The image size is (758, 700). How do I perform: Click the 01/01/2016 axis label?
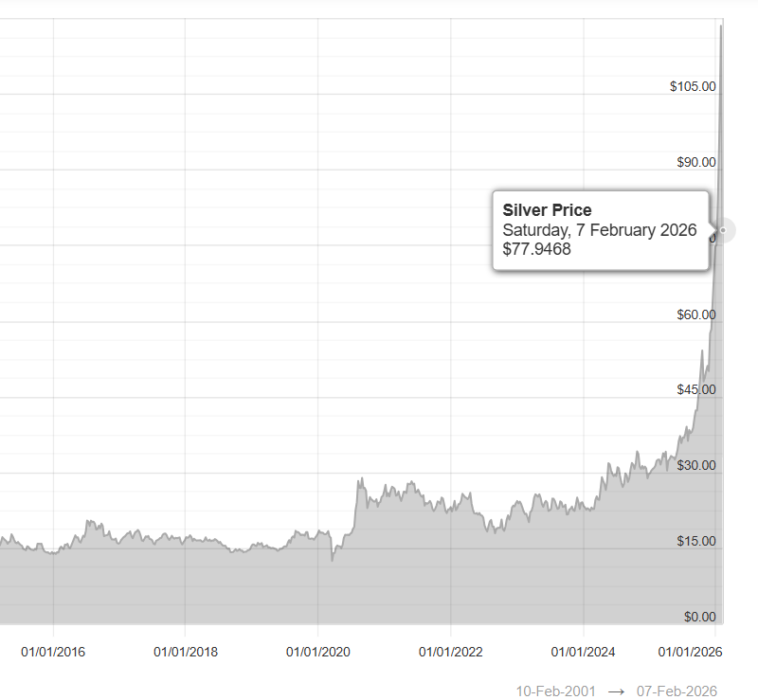tap(53, 652)
